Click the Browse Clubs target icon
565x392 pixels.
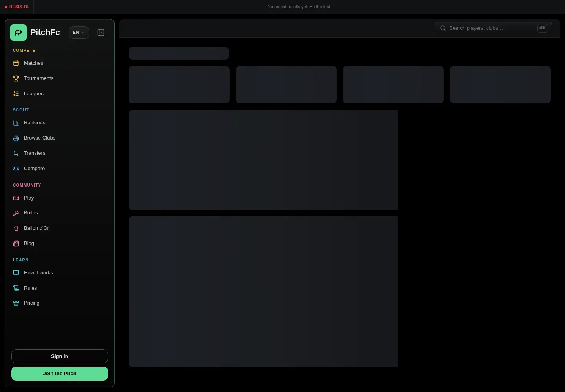pos(16,138)
